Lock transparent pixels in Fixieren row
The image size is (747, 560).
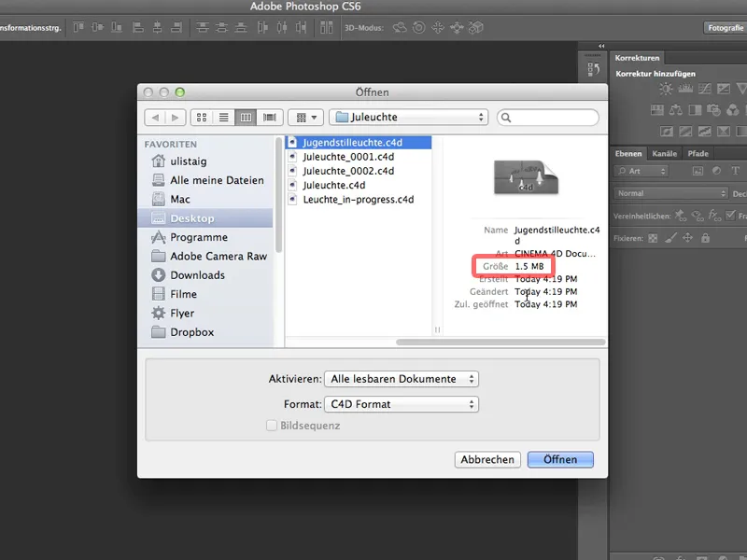click(653, 238)
